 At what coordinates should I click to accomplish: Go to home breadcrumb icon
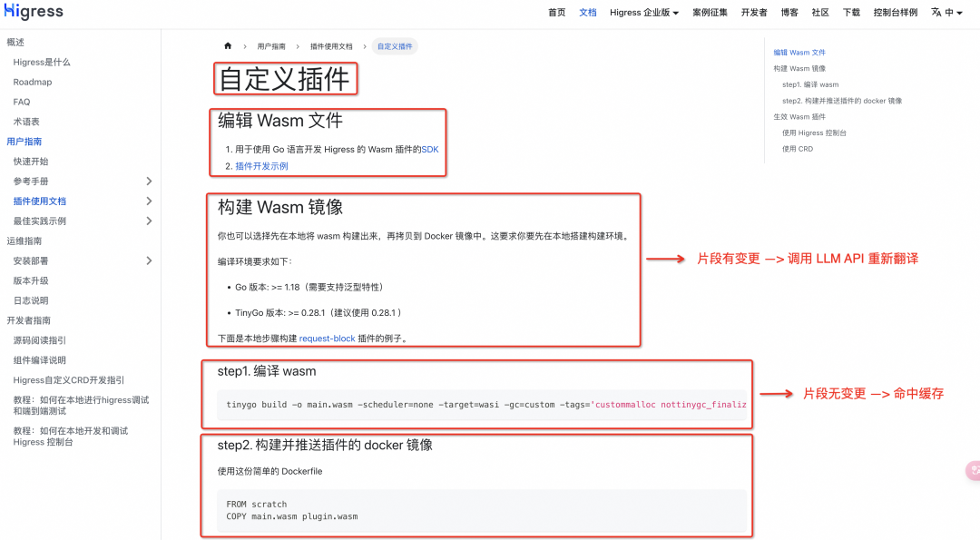[x=228, y=45]
